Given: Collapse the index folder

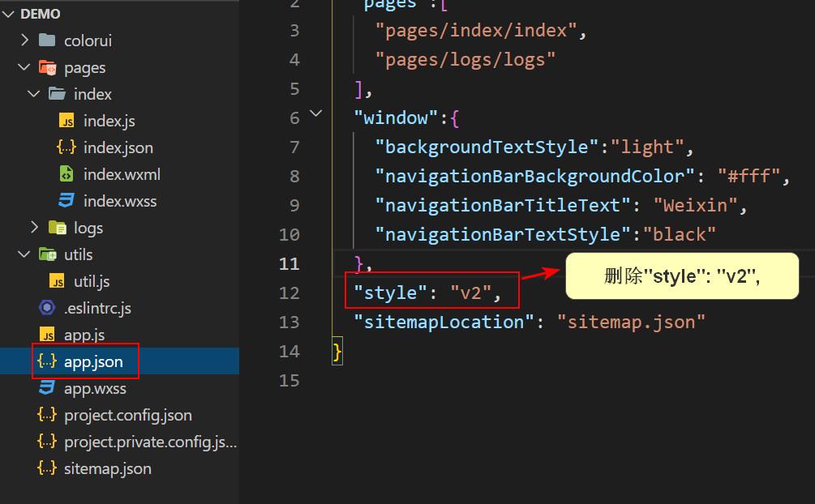Looking at the screenshot, I should [33, 94].
